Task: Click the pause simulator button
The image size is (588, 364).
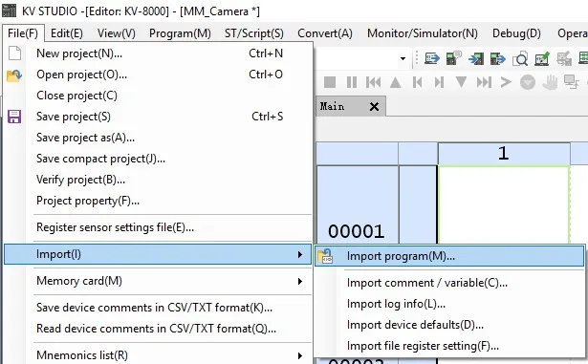Action: click(352, 82)
